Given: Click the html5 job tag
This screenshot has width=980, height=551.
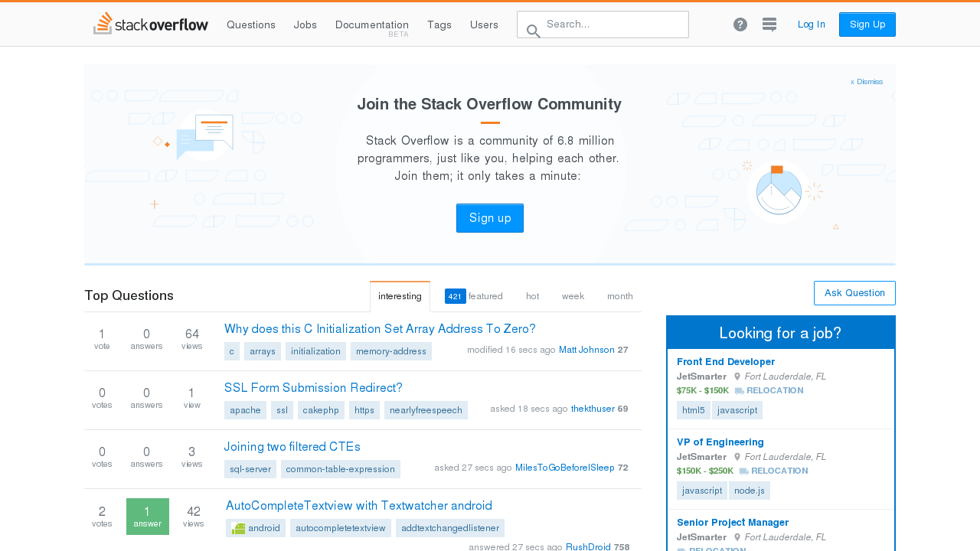Looking at the screenshot, I should [694, 410].
